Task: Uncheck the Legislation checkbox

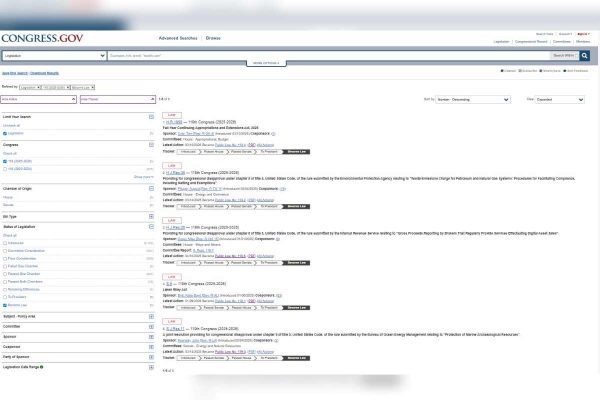Action: tap(5, 134)
